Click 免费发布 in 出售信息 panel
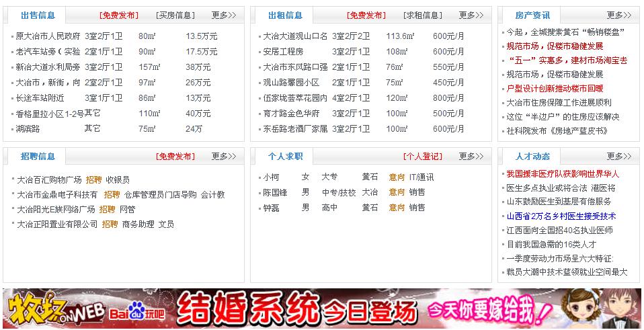The image size is (644, 330). point(119,15)
